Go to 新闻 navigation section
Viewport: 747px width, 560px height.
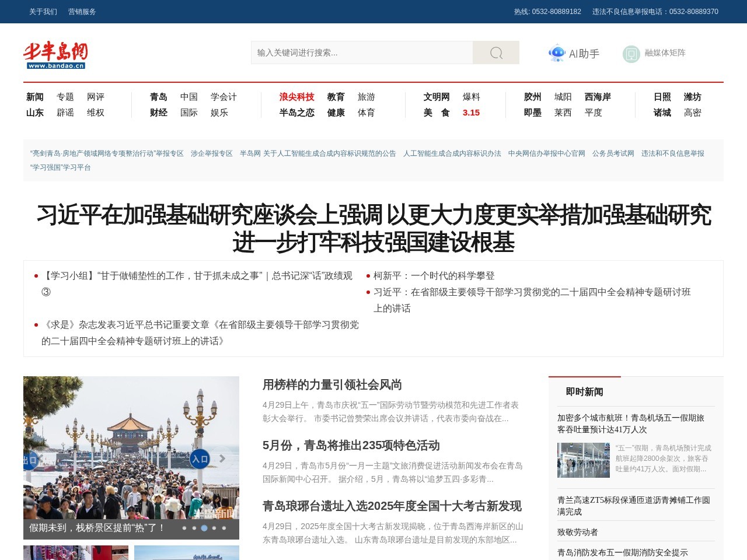tap(35, 97)
